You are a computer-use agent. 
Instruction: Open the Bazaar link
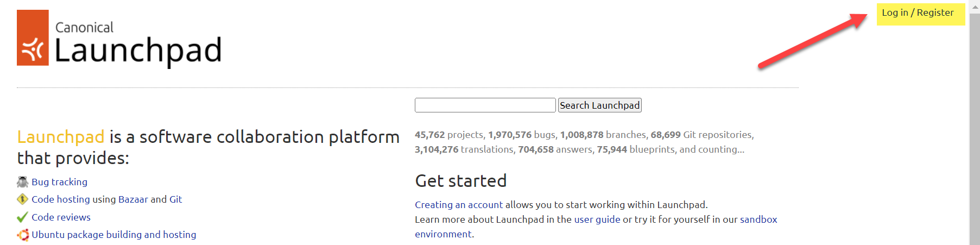133,199
